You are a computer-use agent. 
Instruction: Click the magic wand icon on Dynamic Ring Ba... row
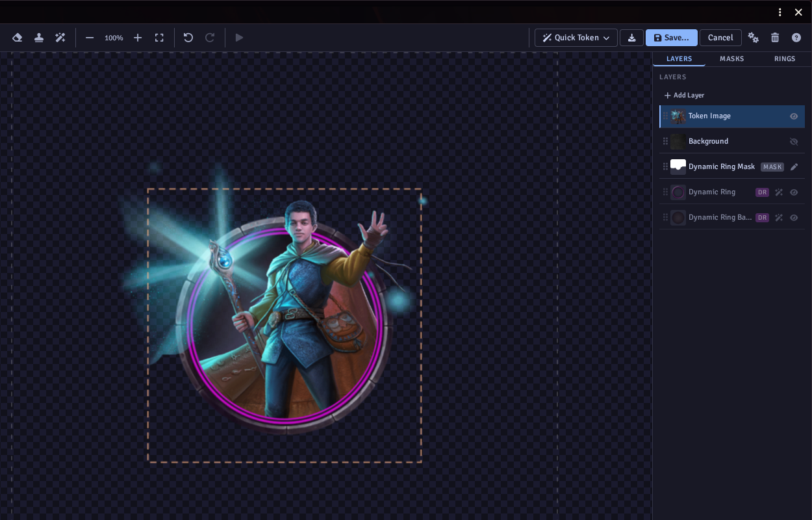point(779,217)
